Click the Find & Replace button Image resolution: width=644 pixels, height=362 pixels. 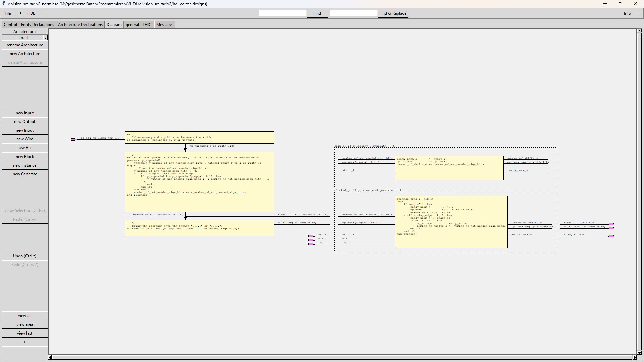click(392, 13)
